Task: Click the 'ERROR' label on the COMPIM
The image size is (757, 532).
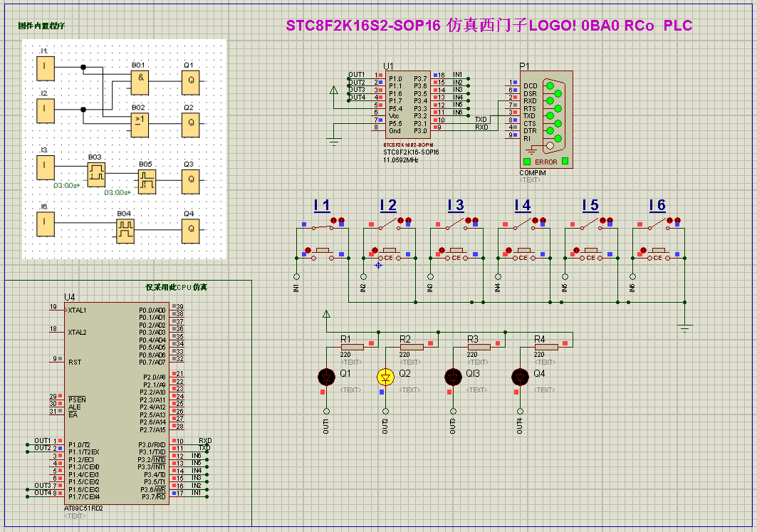Action: click(546, 162)
